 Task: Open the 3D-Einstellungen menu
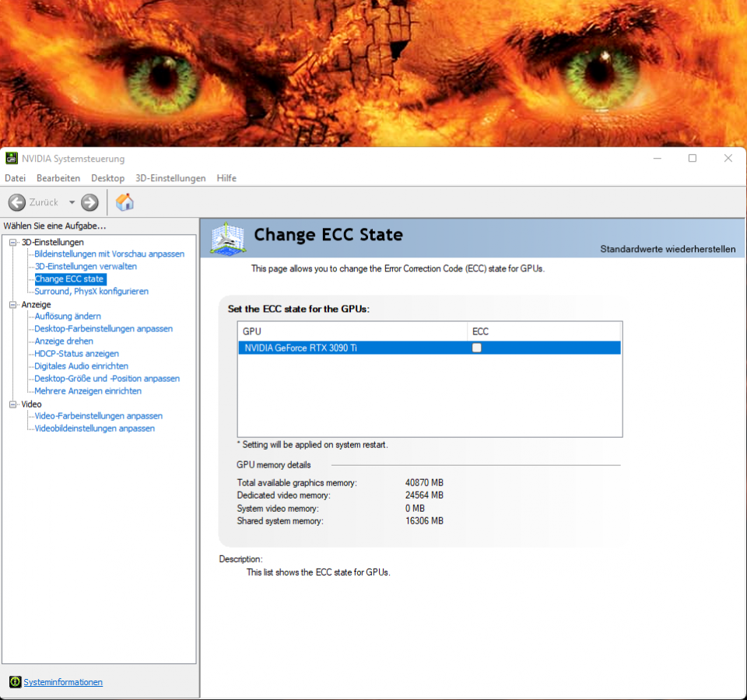coord(170,178)
